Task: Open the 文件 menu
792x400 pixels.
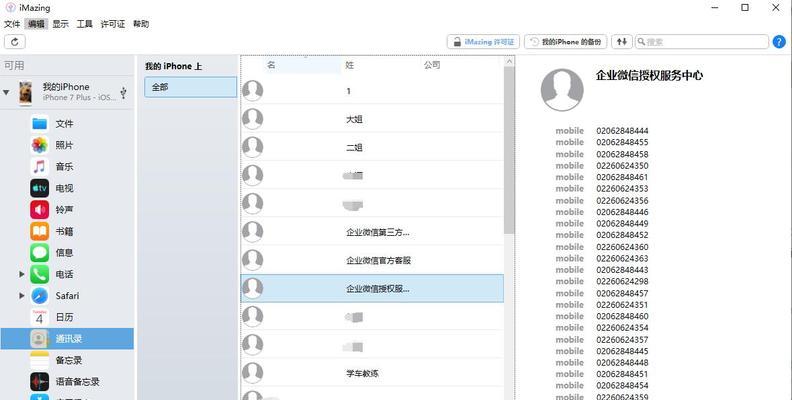Action: coord(12,24)
